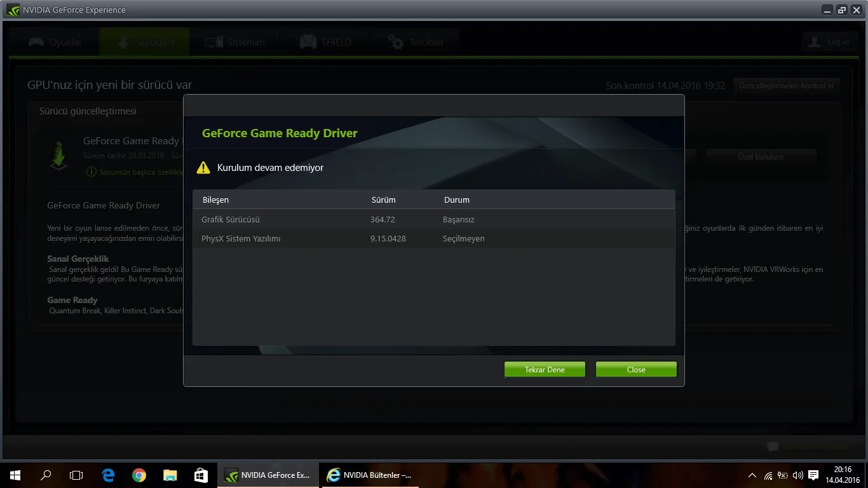
Task: Click the yellow warning icon
Action: click(x=203, y=168)
